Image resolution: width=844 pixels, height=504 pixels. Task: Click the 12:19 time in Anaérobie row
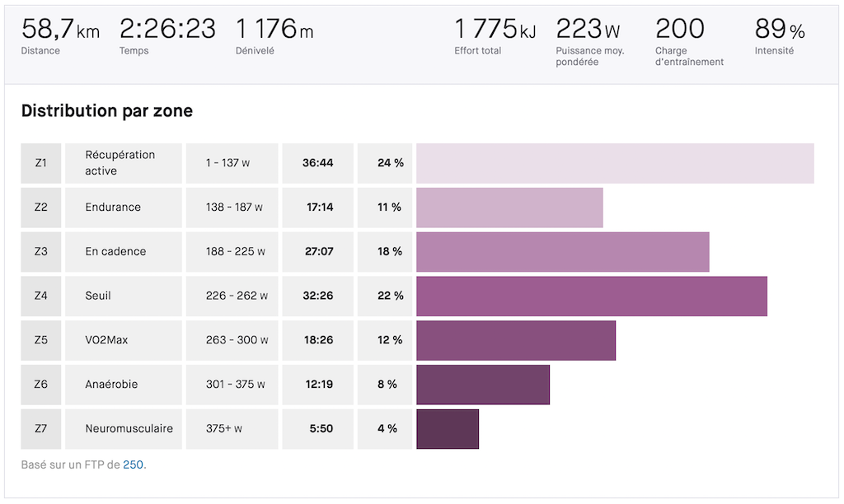[317, 385]
